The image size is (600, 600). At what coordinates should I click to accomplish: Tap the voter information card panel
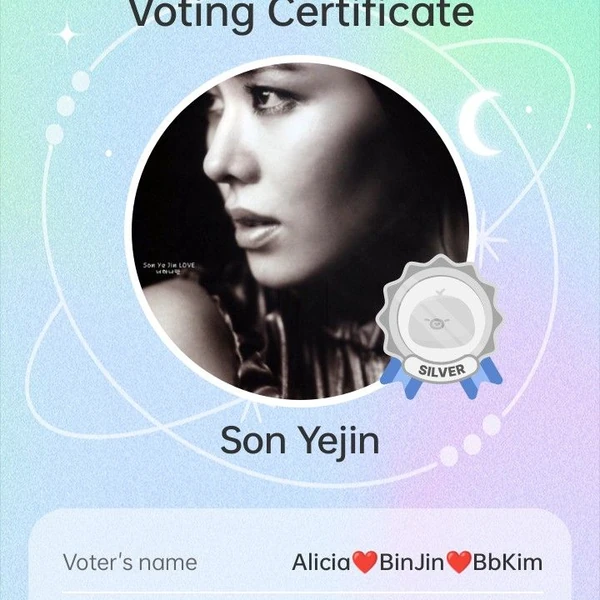coord(300,554)
